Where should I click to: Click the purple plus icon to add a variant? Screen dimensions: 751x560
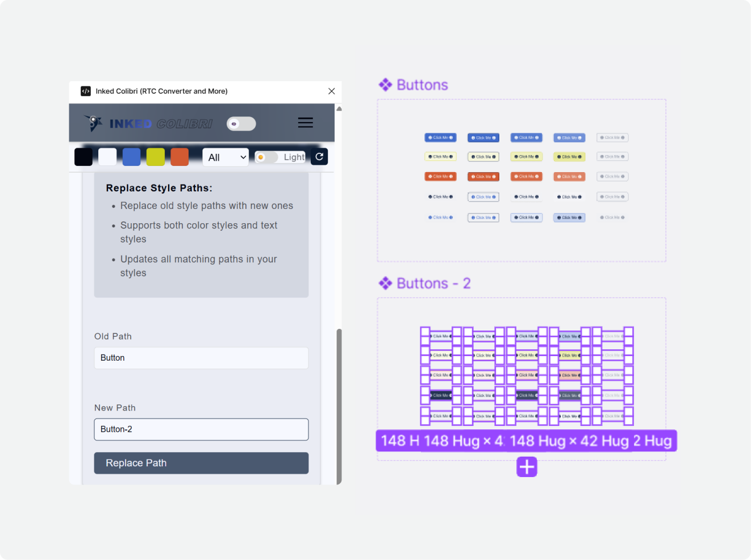pos(527,467)
